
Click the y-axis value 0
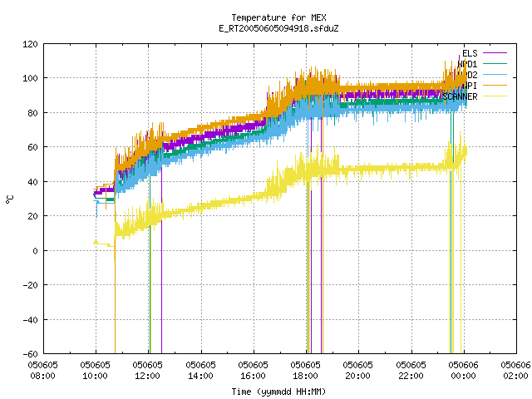click(35, 251)
